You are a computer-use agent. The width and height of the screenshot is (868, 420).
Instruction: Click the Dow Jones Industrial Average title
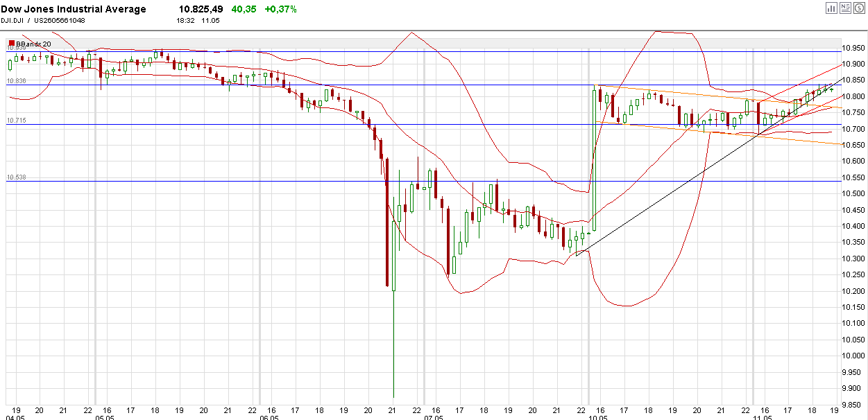click(x=74, y=9)
